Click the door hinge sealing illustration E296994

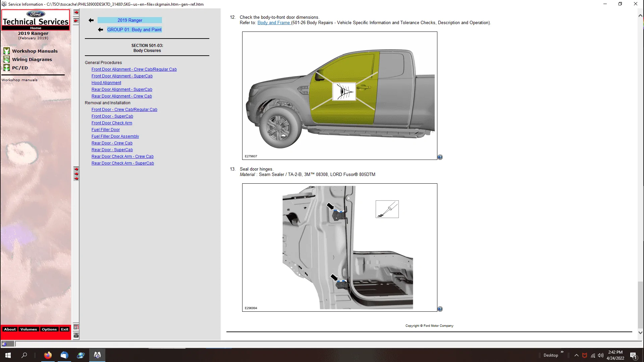point(340,247)
